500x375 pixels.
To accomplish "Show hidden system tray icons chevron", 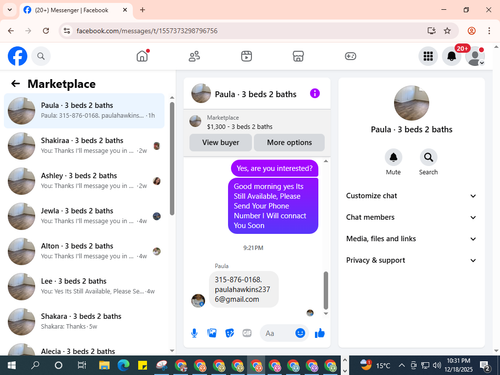I will [402, 366].
